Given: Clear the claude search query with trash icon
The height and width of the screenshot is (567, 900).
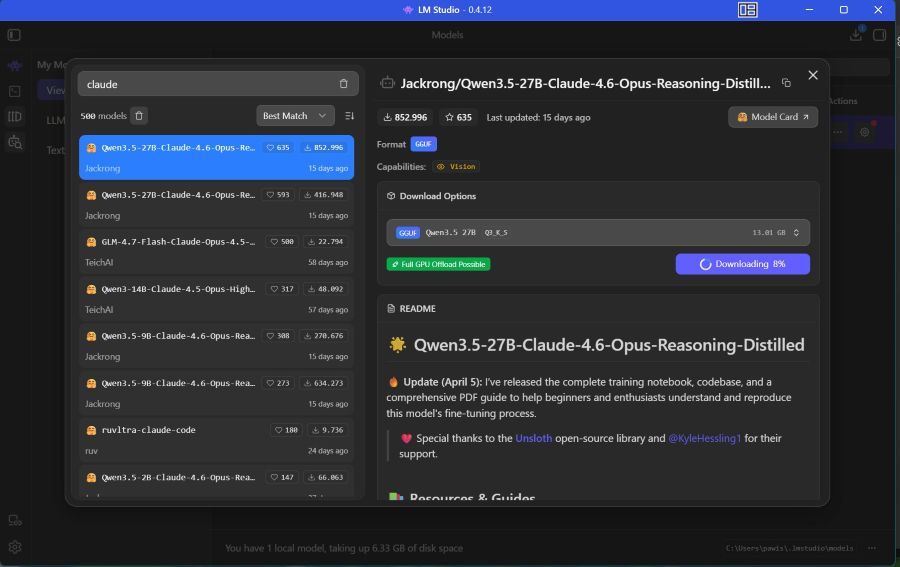Looking at the screenshot, I should coord(343,84).
